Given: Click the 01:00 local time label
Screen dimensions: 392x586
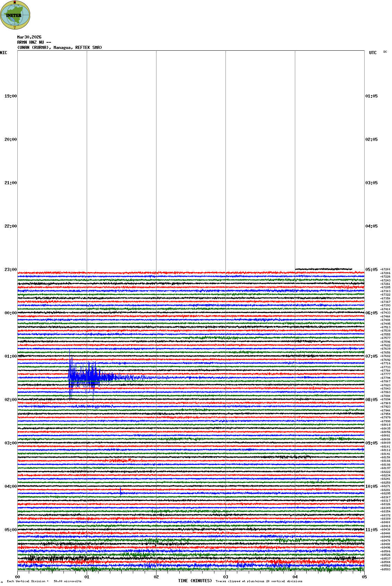Looking at the screenshot, I should point(10,356).
